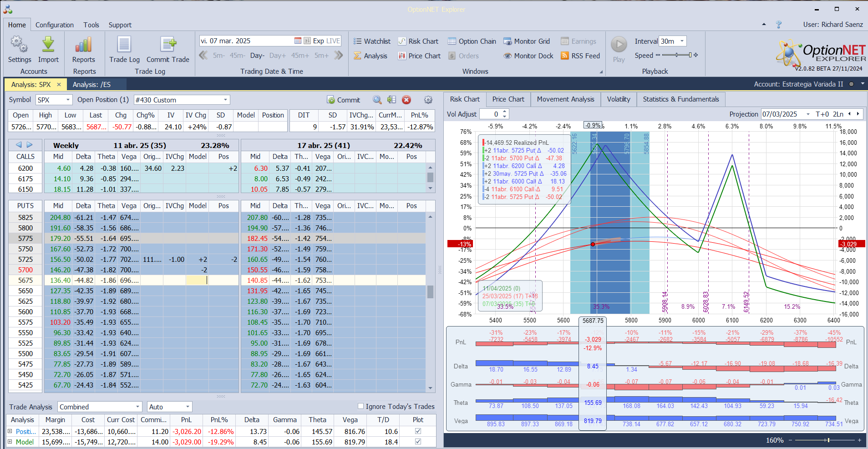Open the Price Chart candlestick window from ribbon

coord(419,56)
